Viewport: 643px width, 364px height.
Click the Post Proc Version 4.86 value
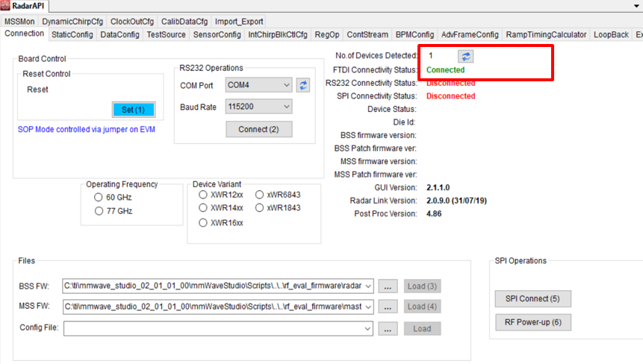click(434, 214)
